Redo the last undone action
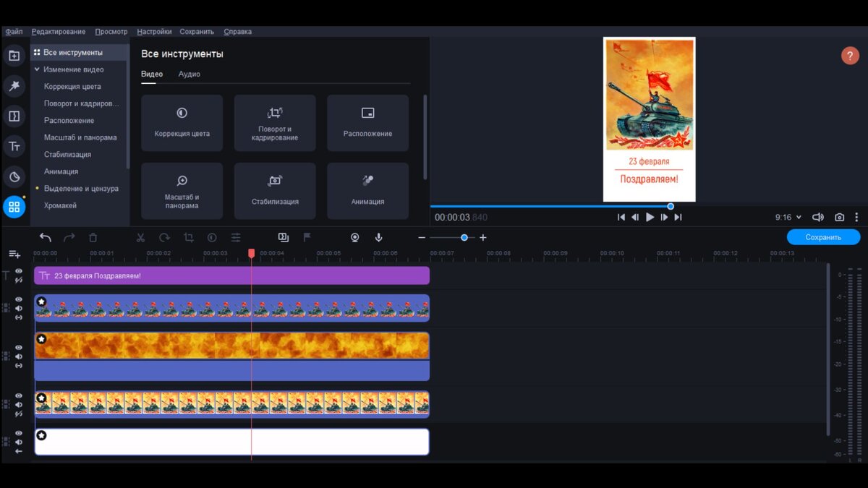Image resolution: width=868 pixels, height=488 pixels. [69, 237]
